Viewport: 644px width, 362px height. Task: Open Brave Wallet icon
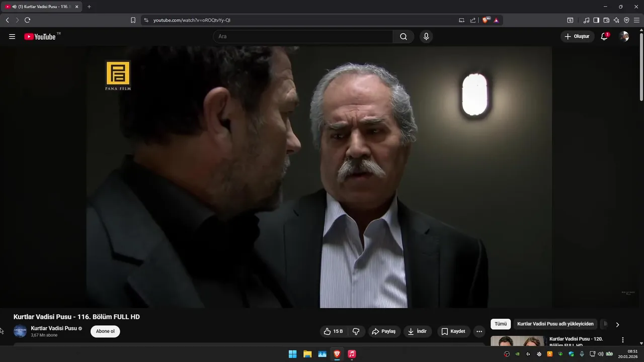pos(606,20)
